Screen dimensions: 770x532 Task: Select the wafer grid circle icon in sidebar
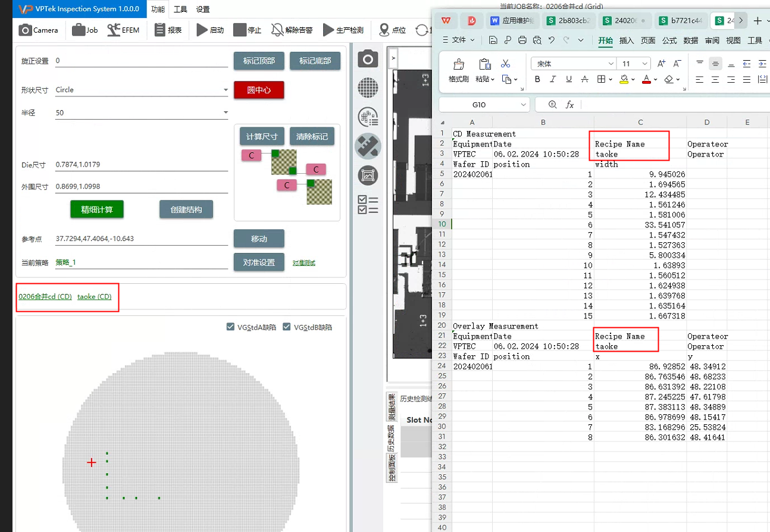(368, 87)
